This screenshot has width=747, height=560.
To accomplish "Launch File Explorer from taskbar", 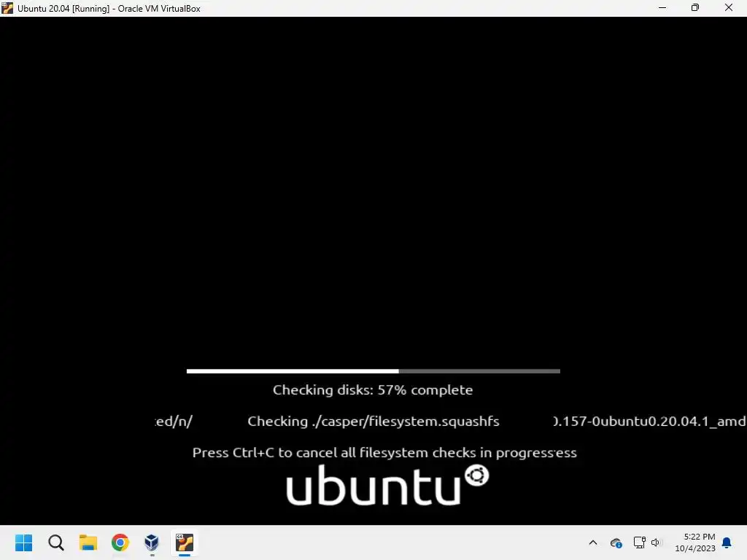I will click(88, 542).
